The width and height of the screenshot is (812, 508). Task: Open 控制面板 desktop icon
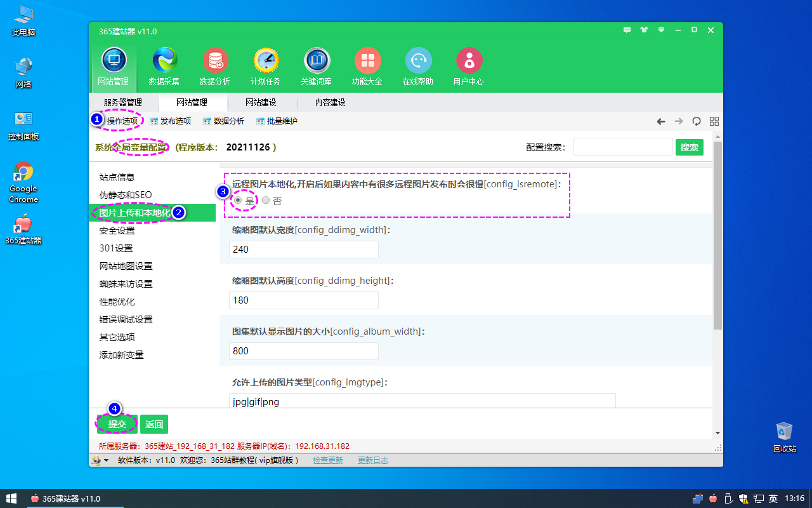pos(23,125)
